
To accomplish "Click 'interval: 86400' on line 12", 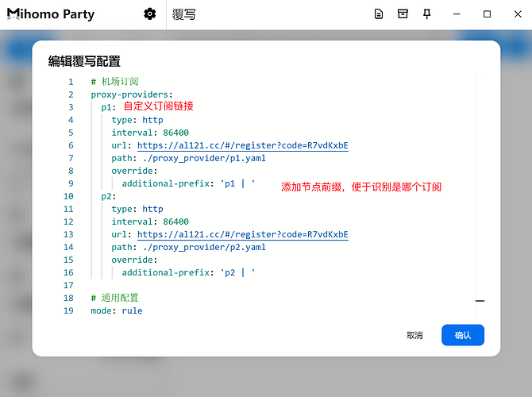I will tap(150, 222).
